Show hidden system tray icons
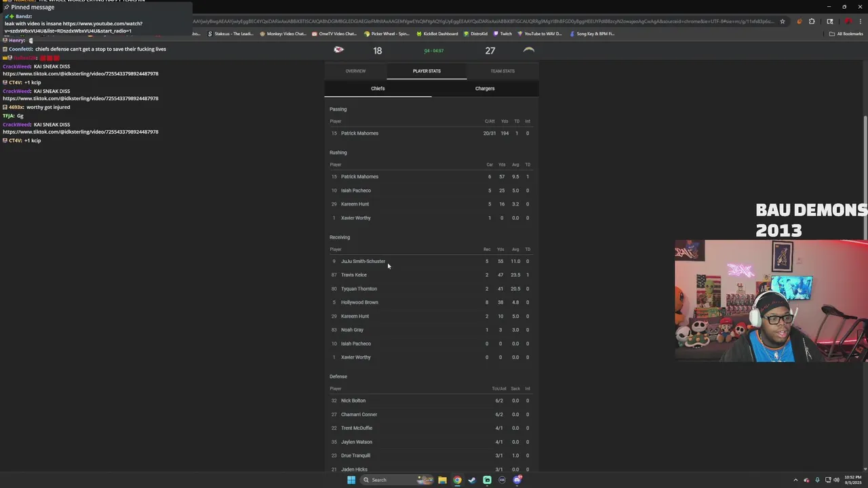Screen dimensions: 868x488 tap(796, 480)
